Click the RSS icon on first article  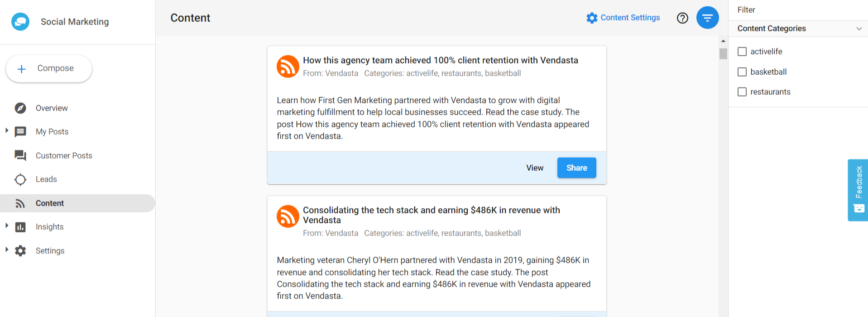click(288, 67)
